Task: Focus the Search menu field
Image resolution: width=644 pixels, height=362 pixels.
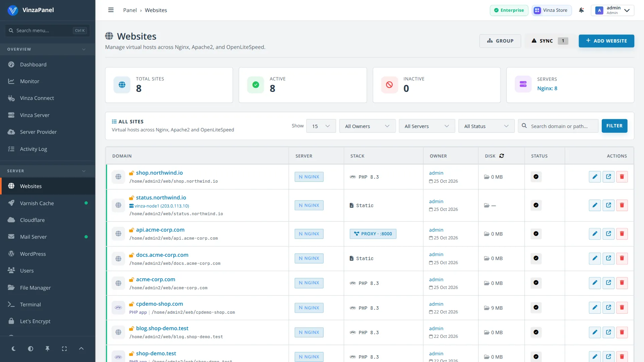Action: tap(47, 31)
